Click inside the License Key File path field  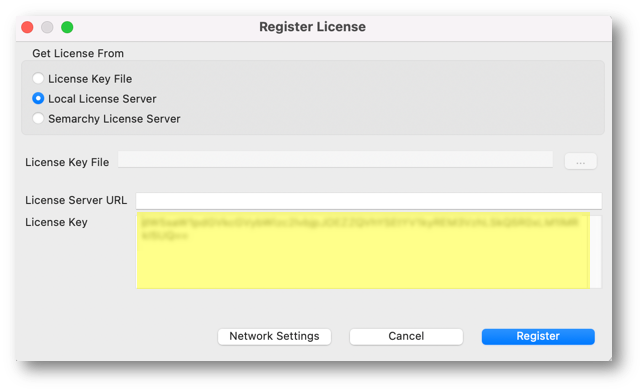pyautogui.click(x=335, y=160)
